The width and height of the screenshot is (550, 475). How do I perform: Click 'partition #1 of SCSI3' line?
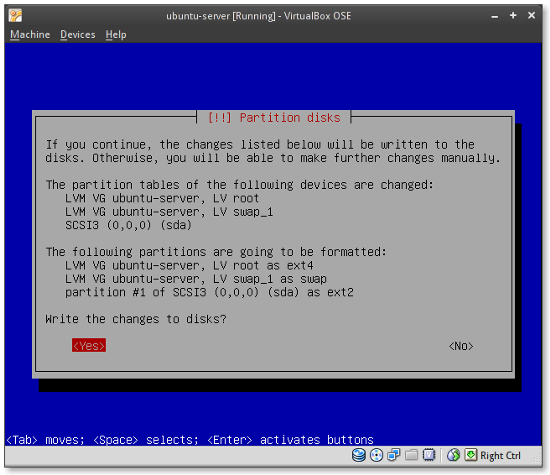point(209,292)
